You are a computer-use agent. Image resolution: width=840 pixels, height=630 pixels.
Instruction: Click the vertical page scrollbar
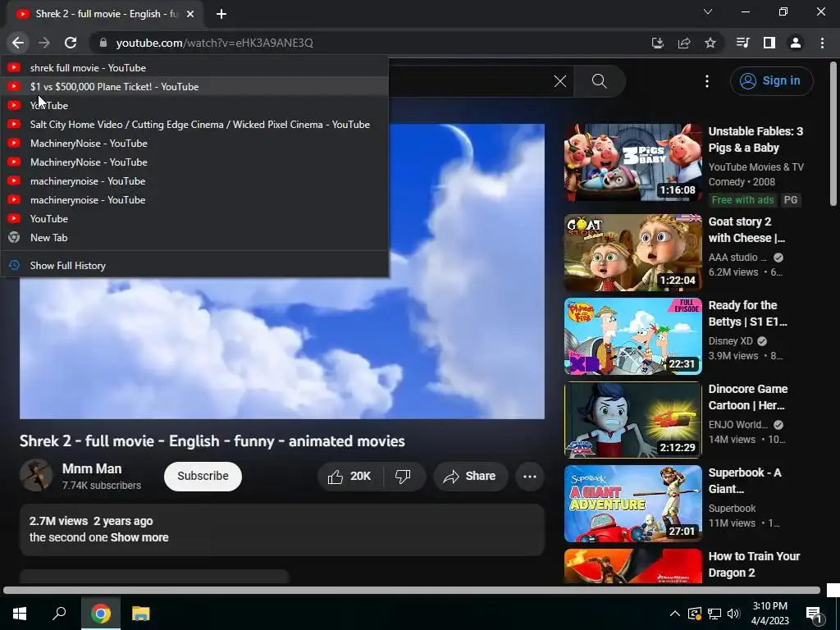coord(833,134)
